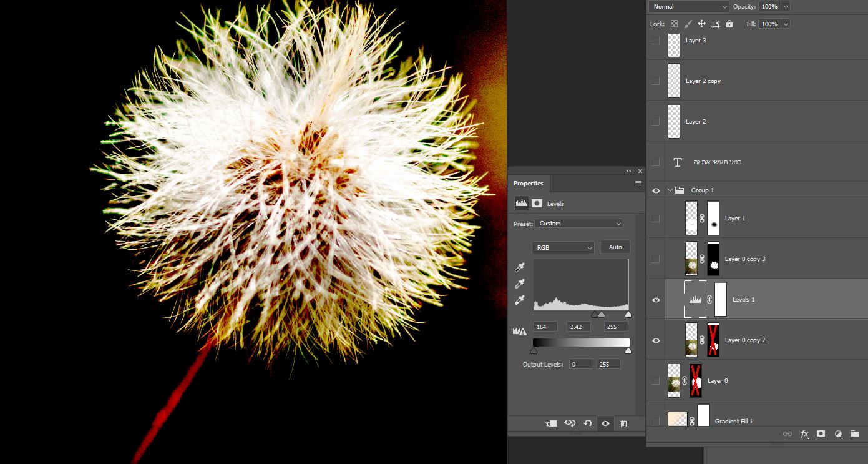Screen dimensions: 868x464
Task: Add a layer mask
Action: pos(821,433)
